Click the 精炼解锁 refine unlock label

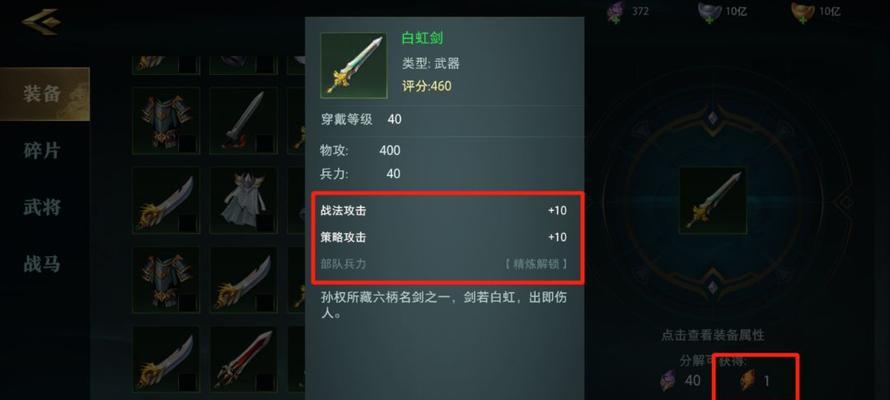click(x=535, y=264)
